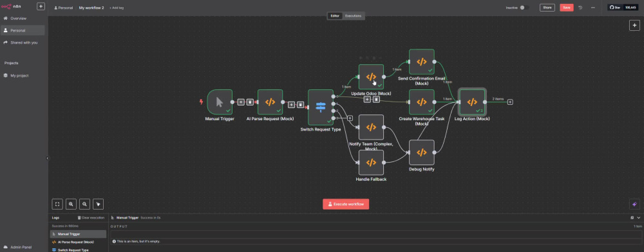Click the fit-to-view zoom icon
This screenshot has width=644, height=252.
(x=57, y=204)
